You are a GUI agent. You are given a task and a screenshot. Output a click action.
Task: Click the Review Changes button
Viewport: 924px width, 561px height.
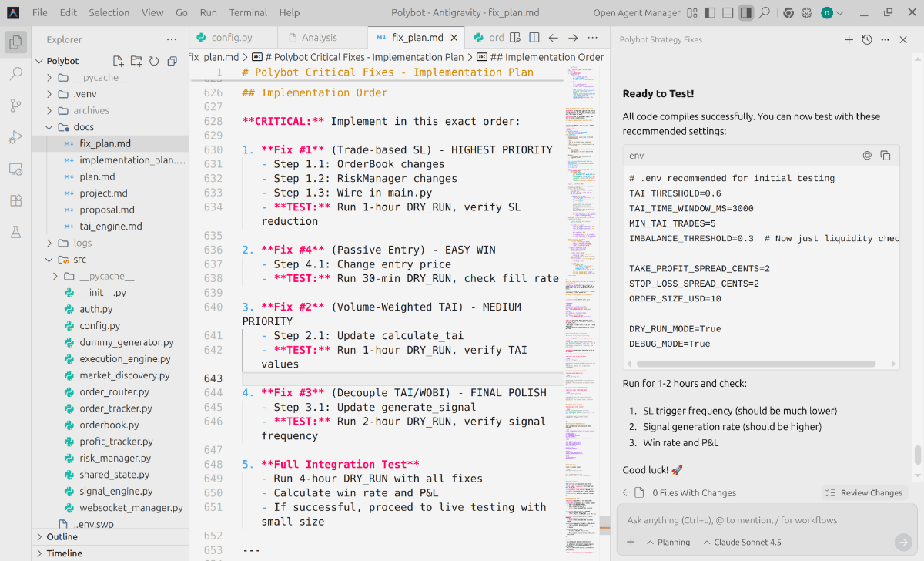coord(864,492)
